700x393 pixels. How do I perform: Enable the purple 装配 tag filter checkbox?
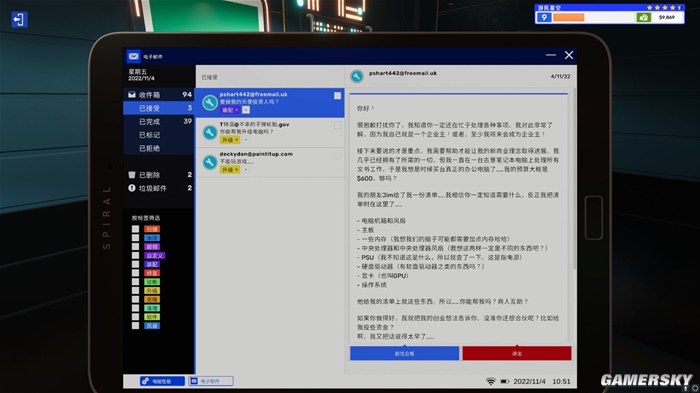pos(135,264)
